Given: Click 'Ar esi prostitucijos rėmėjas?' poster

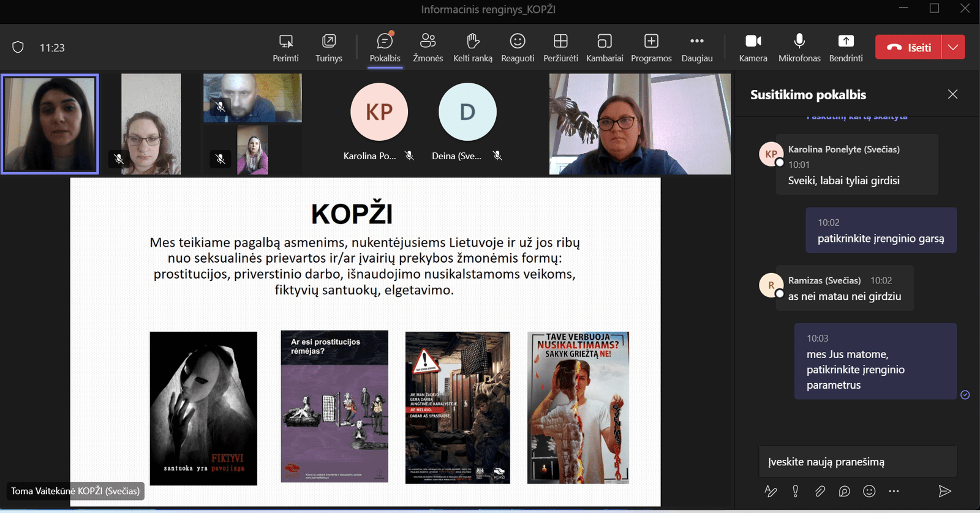Looking at the screenshot, I should [334, 406].
